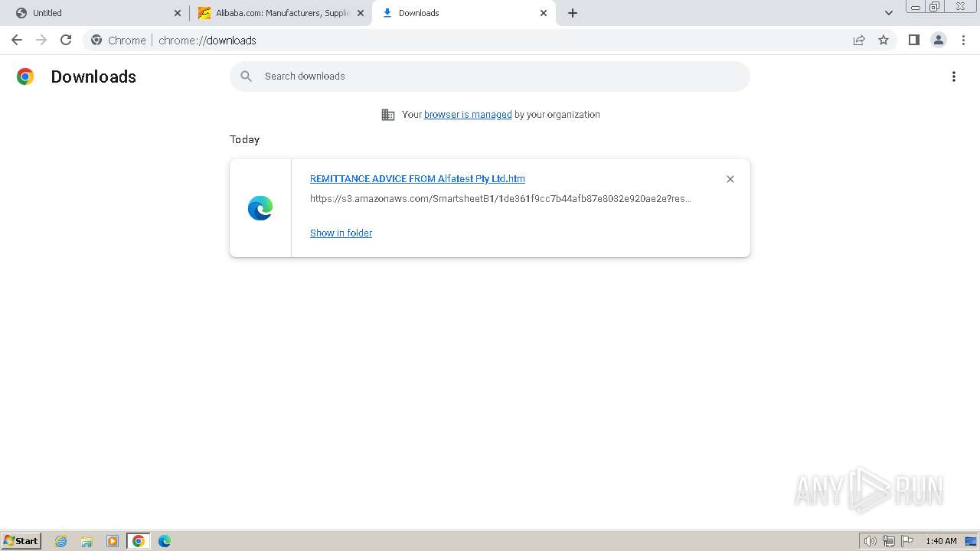Click the 1:40 AM system clock
The height and width of the screenshot is (551, 980).
(x=941, y=541)
